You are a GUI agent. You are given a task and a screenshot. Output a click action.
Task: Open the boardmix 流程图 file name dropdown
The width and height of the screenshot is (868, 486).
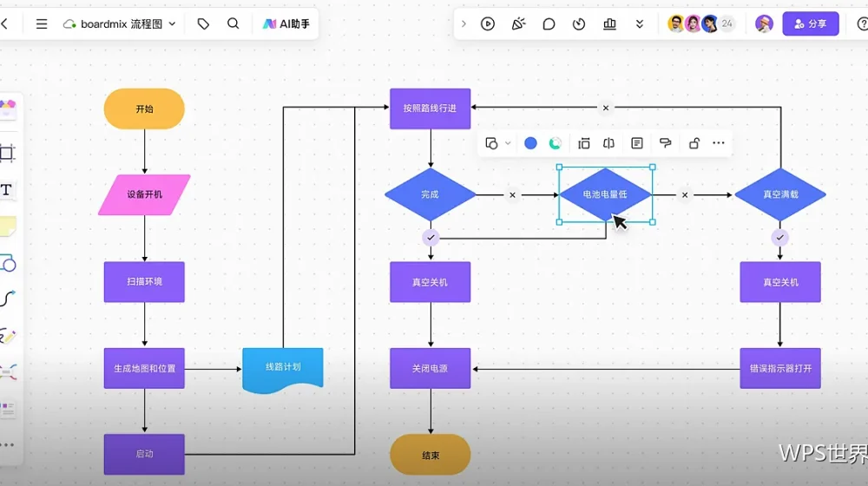120,23
